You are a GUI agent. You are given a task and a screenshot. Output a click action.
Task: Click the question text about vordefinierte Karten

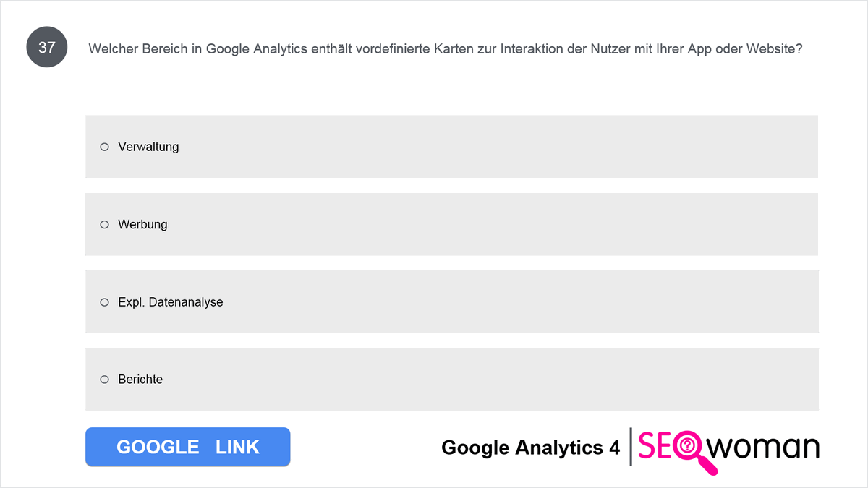(446, 49)
